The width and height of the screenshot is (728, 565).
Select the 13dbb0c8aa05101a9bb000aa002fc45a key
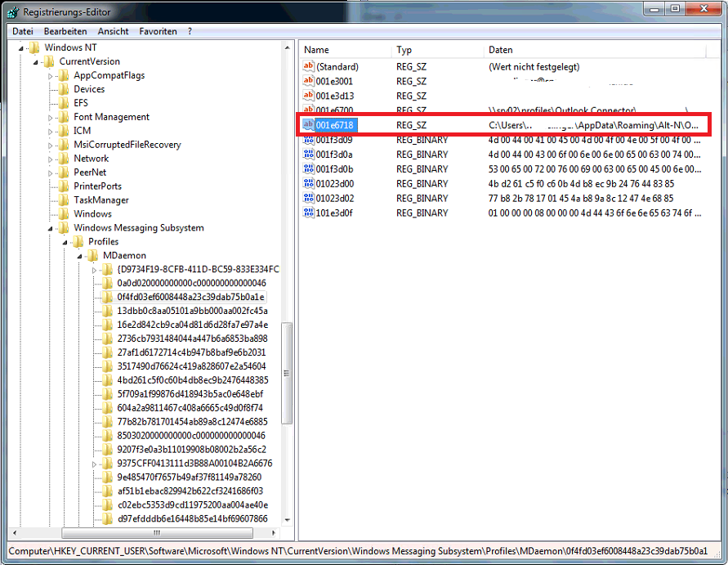click(192, 312)
